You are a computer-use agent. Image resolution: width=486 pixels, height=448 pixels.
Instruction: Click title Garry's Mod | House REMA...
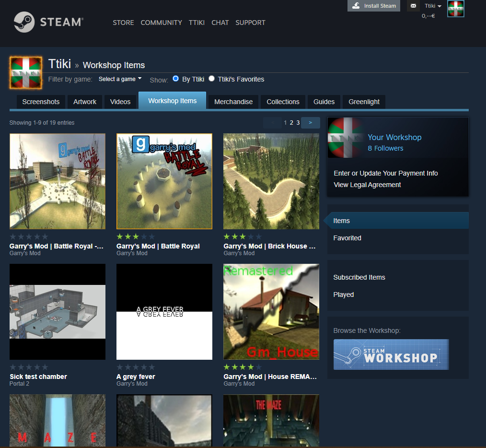270,377
